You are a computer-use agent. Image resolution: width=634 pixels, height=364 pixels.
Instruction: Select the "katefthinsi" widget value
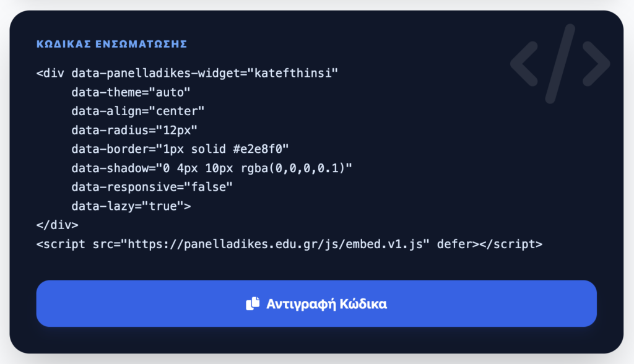pyautogui.click(x=293, y=73)
